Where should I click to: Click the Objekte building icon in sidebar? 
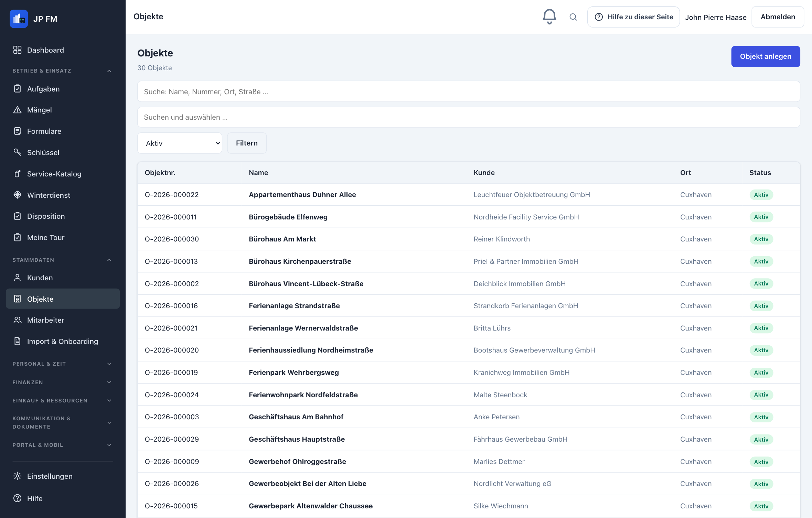(x=17, y=299)
